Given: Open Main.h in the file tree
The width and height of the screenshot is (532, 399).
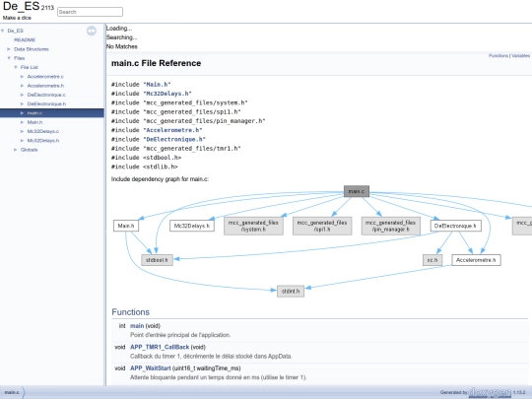Looking at the screenshot, I should point(34,122).
